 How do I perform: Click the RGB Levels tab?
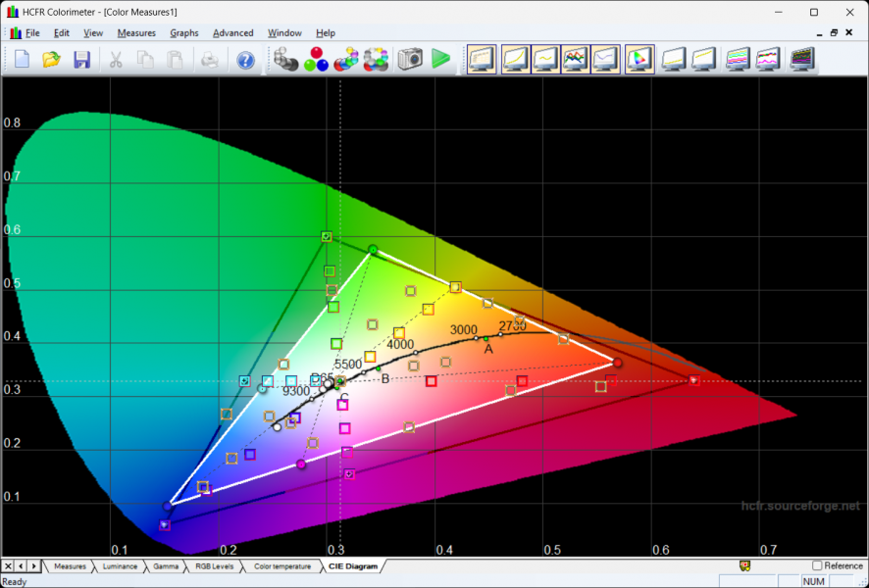[214, 566]
